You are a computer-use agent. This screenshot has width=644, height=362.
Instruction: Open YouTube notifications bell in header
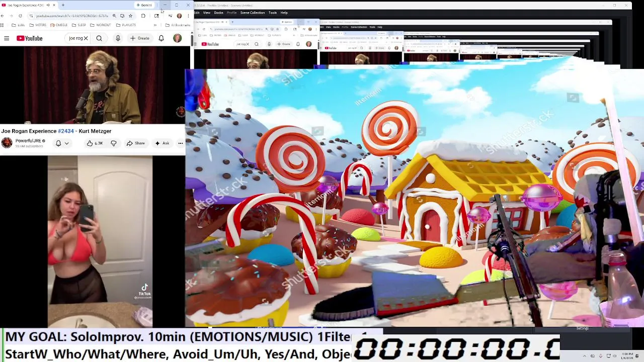click(x=161, y=38)
